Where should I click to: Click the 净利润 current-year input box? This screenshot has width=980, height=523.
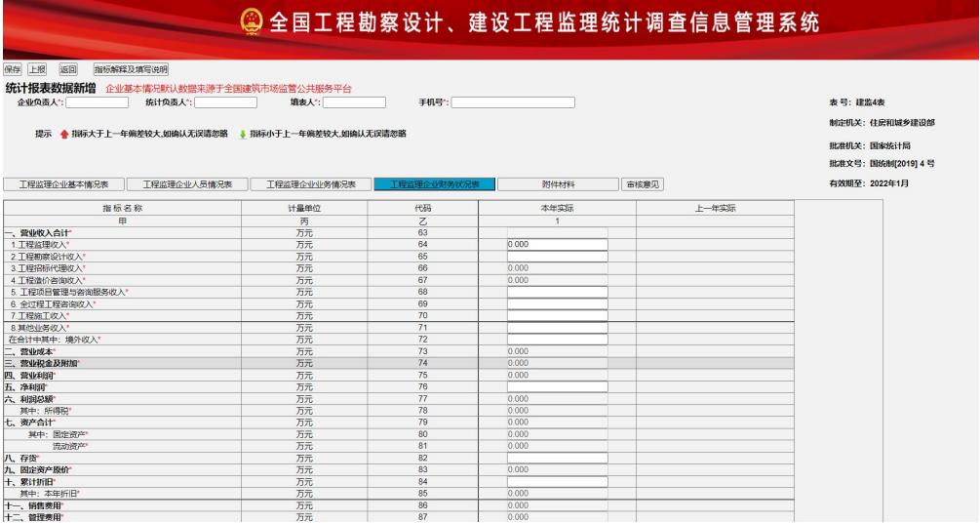click(556, 386)
